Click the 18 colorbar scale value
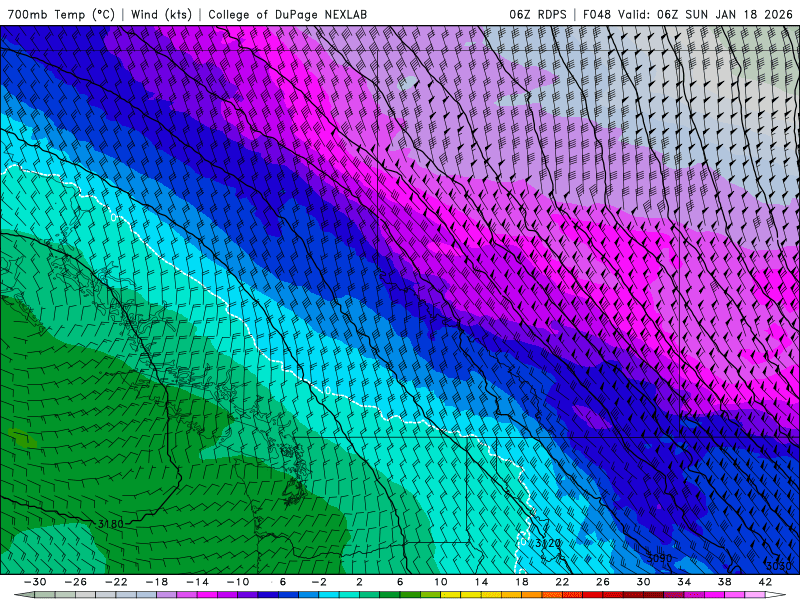The image size is (800, 600). 521,582
